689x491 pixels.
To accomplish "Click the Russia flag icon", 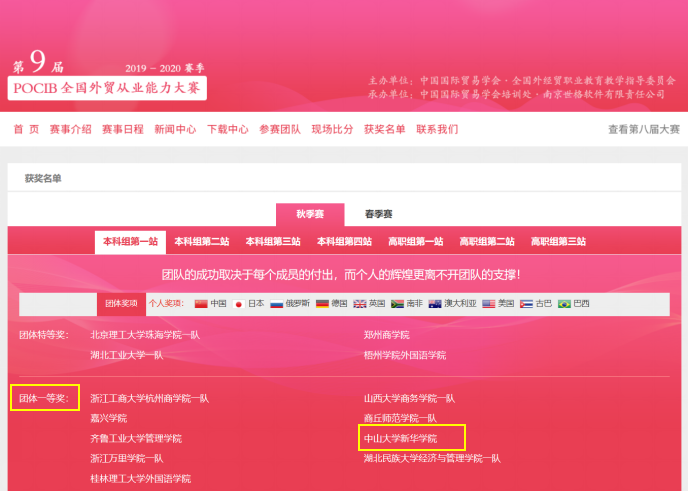I will [277, 304].
